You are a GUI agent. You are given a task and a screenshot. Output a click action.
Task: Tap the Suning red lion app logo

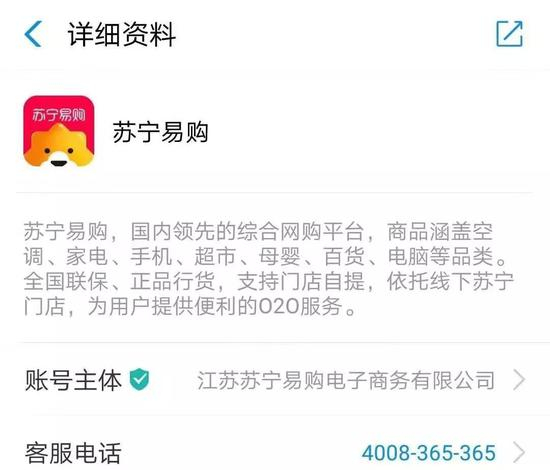59,131
